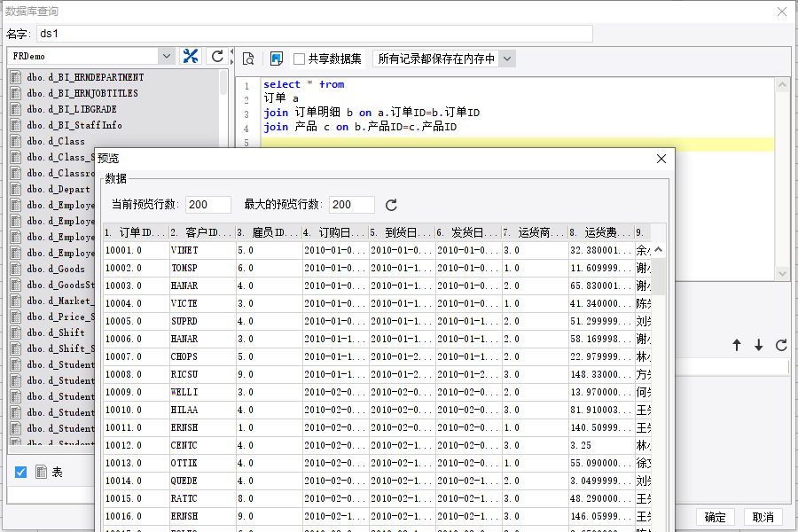The width and height of the screenshot is (798, 532).
Task: Open the 所有记录都保存在内存中 dropdown
Action: [x=507, y=59]
